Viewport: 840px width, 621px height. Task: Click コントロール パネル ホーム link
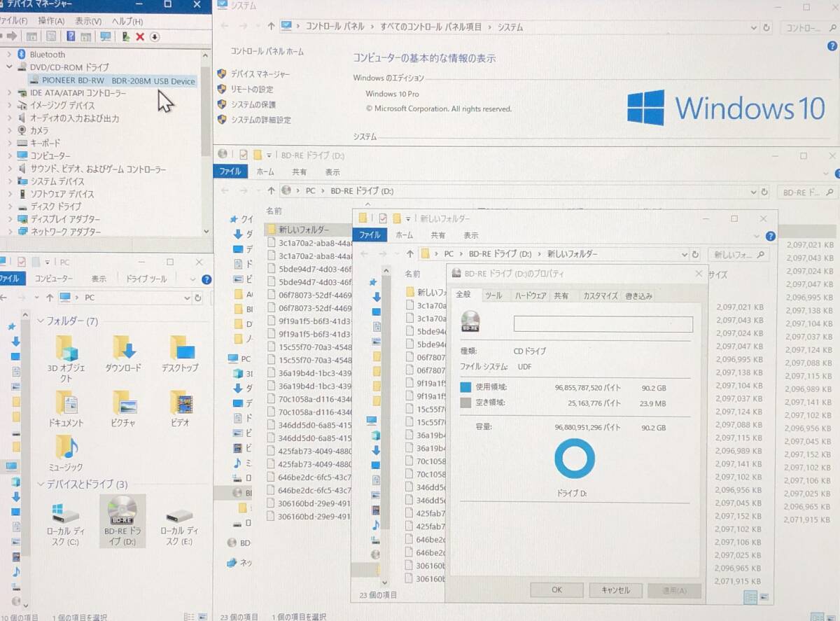[267, 52]
